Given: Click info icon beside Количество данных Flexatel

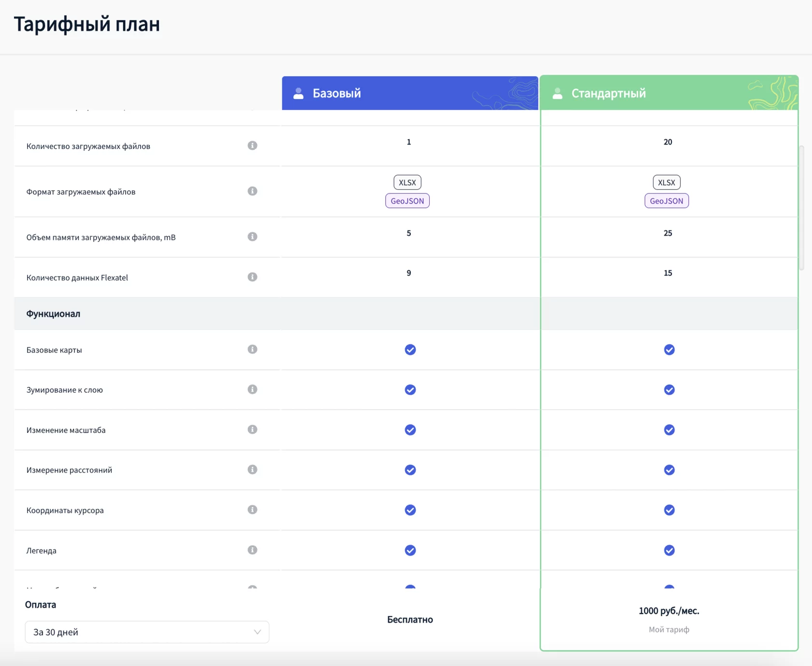Looking at the screenshot, I should [252, 277].
